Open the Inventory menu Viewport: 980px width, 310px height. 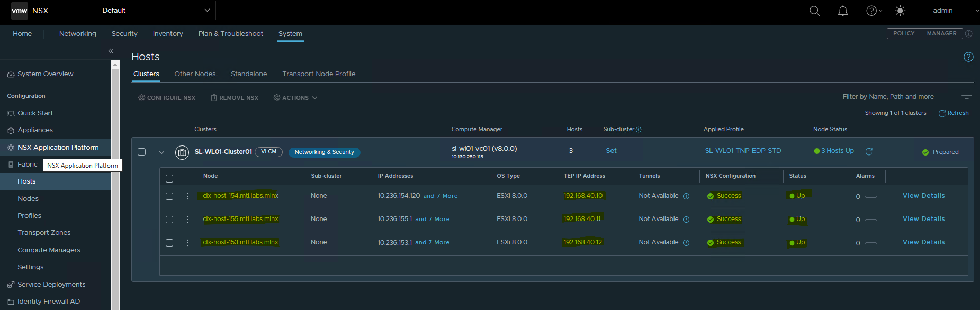(168, 33)
